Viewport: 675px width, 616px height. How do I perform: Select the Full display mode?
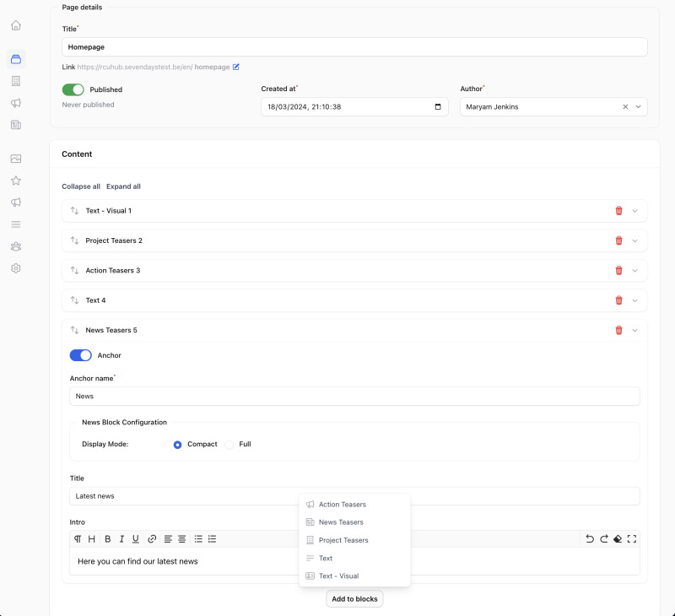pyautogui.click(x=229, y=445)
